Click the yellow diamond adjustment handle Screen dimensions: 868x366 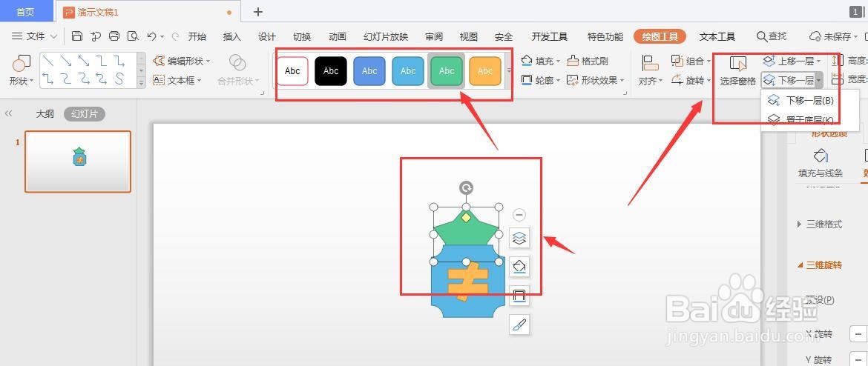tap(466, 218)
